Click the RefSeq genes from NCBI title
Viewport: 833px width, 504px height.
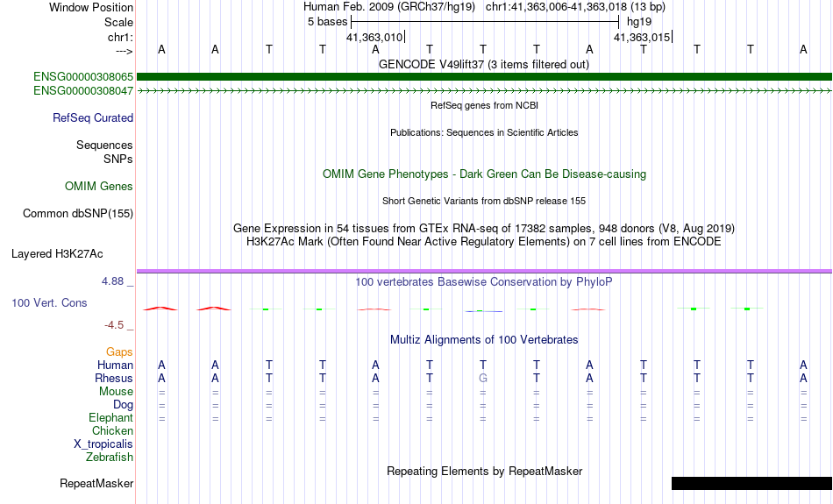tap(485, 105)
